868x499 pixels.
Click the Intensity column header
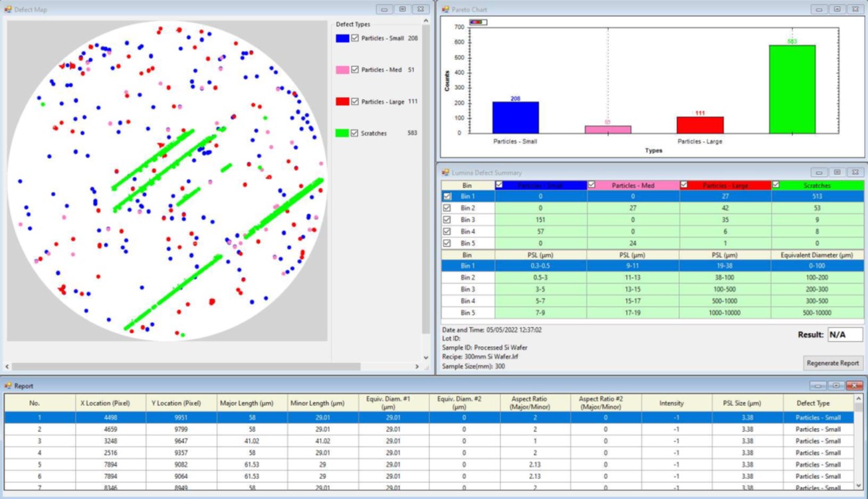coord(676,403)
